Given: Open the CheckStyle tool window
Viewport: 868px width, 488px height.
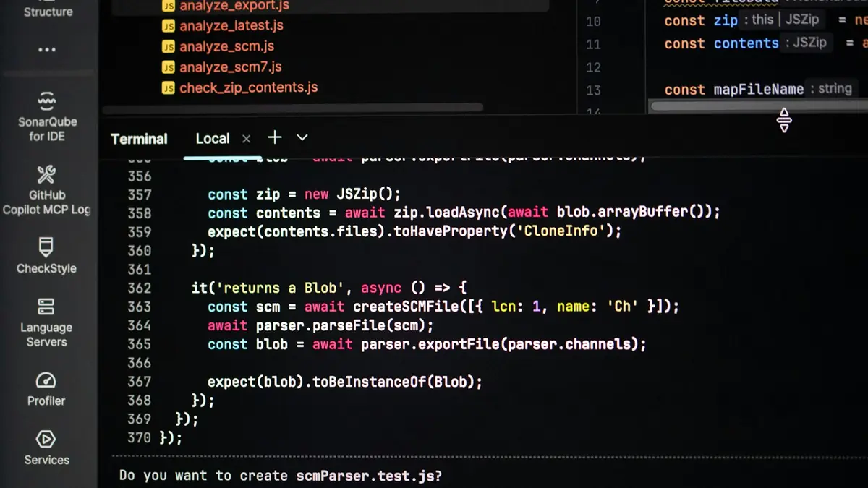Looking at the screenshot, I should tap(47, 256).
